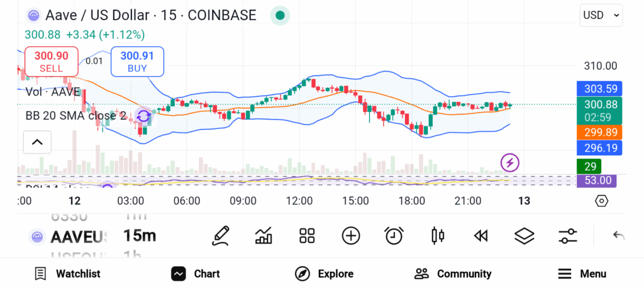This screenshot has height=290, width=644.
Task: Collapse indicator legend with up chevron
Action: click(x=37, y=142)
